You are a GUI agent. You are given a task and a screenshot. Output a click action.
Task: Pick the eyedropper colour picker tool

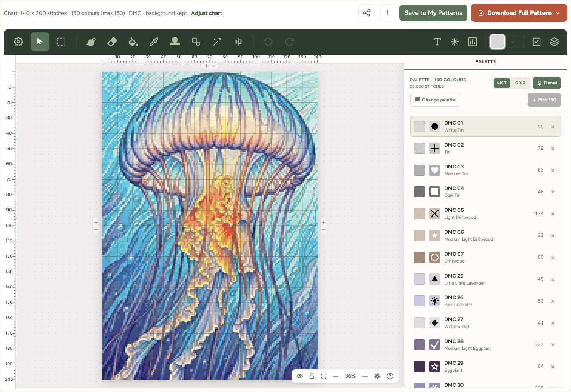pos(154,42)
